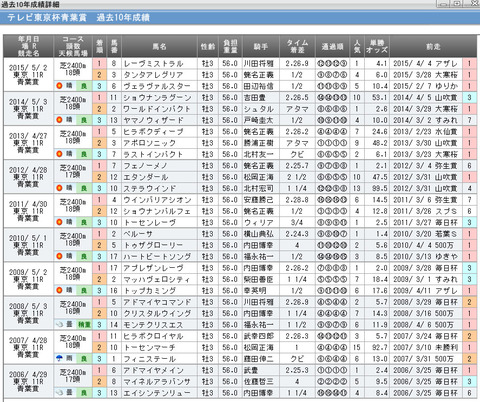
Task: Select horse name クリスタルウイング
Action: pos(157,313)
